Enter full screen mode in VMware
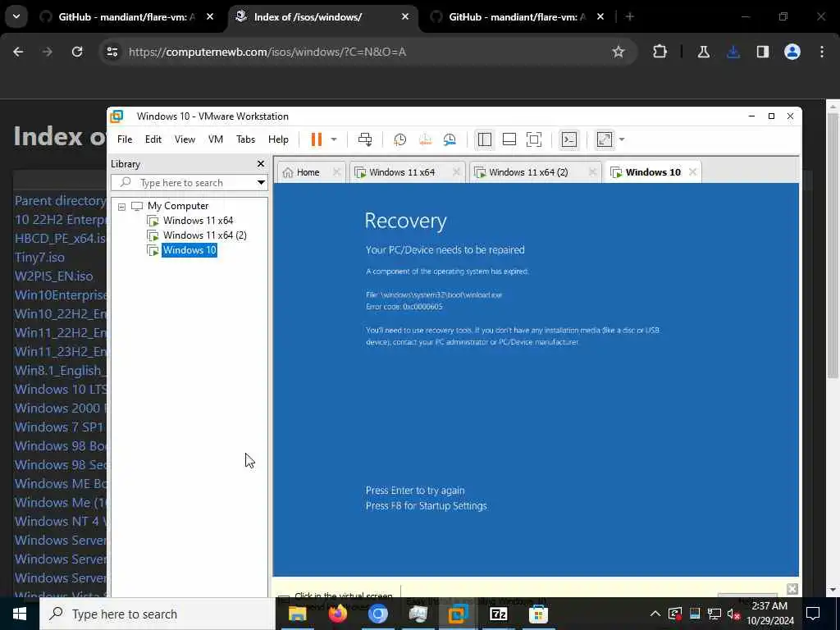 coord(534,139)
